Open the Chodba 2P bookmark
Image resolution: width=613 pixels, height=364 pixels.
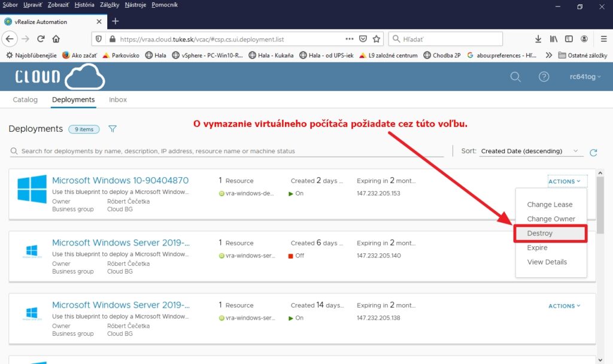pyautogui.click(x=442, y=55)
